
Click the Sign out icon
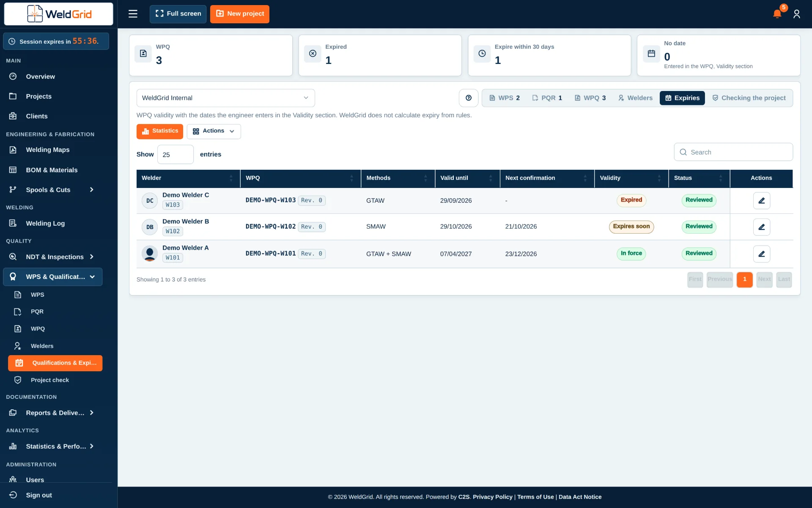[x=13, y=495]
